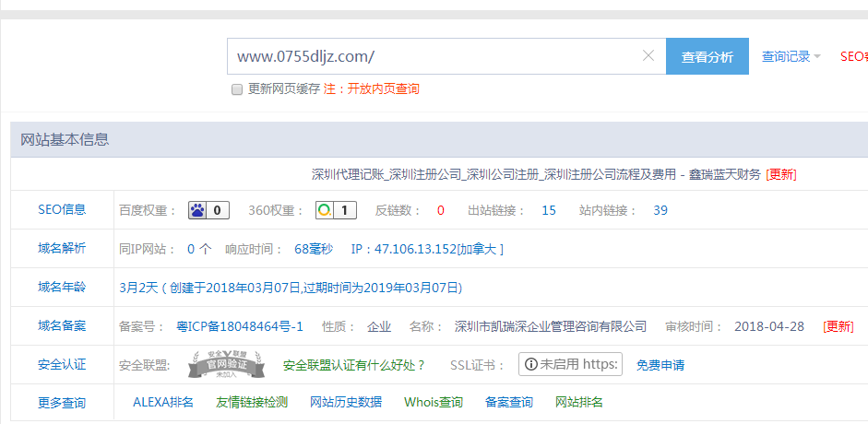Open the 安全认证 row label
The image size is (868, 424).
[62, 364]
